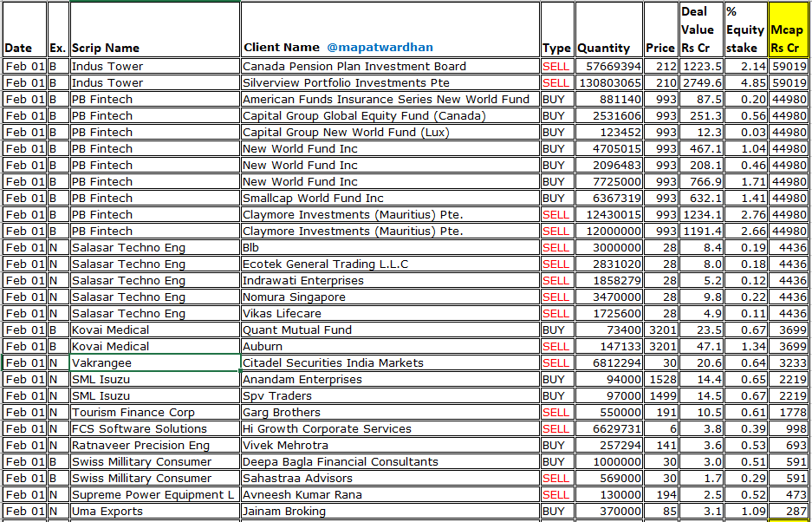812x522 pixels.
Task: Click FCS Software Solutions scrip cell
Action: [155, 428]
